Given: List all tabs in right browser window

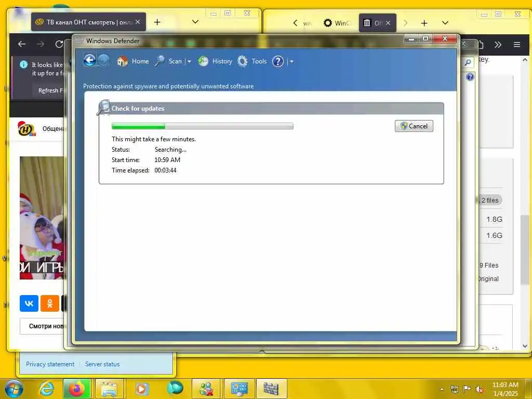Looking at the screenshot, I should point(445,23).
